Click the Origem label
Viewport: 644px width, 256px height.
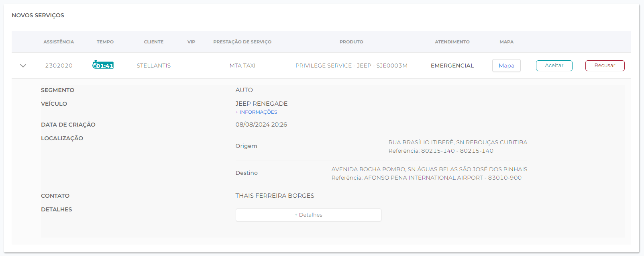click(x=246, y=146)
